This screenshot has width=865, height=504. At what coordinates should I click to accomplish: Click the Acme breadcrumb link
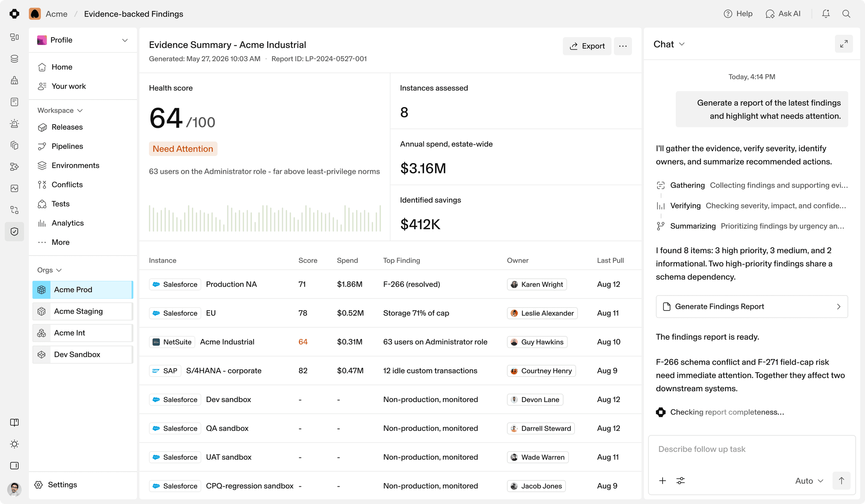pos(57,14)
